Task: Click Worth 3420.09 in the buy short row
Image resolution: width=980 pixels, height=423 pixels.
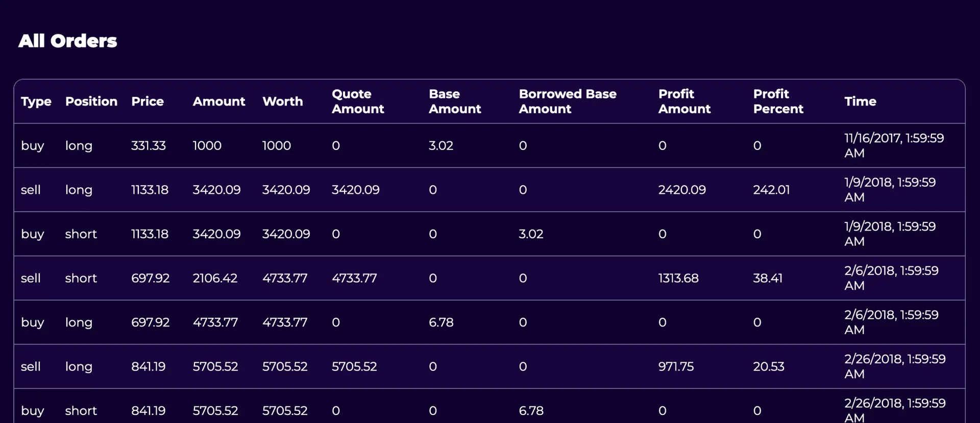Action: [286, 234]
